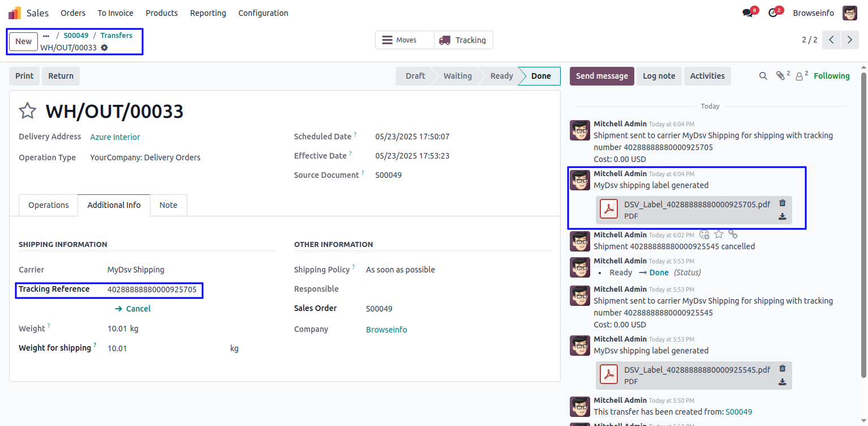Show followers list via person icon

(800, 76)
